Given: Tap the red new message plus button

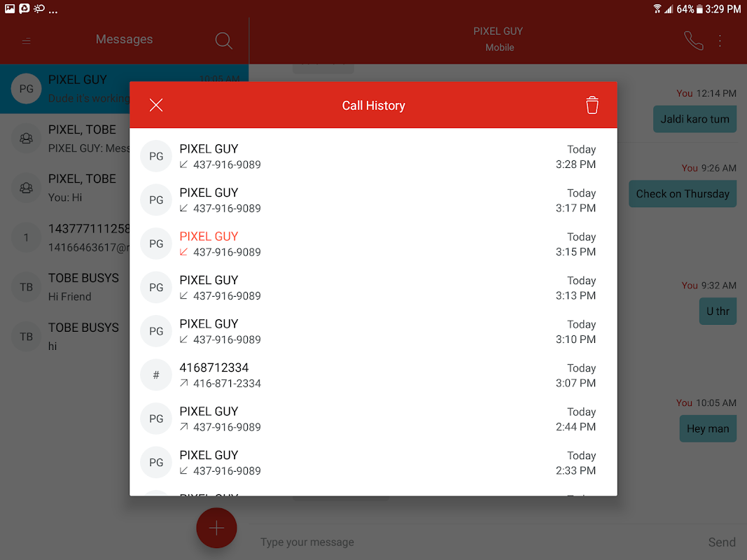Looking at the screenshot, I should coord(216,528).
